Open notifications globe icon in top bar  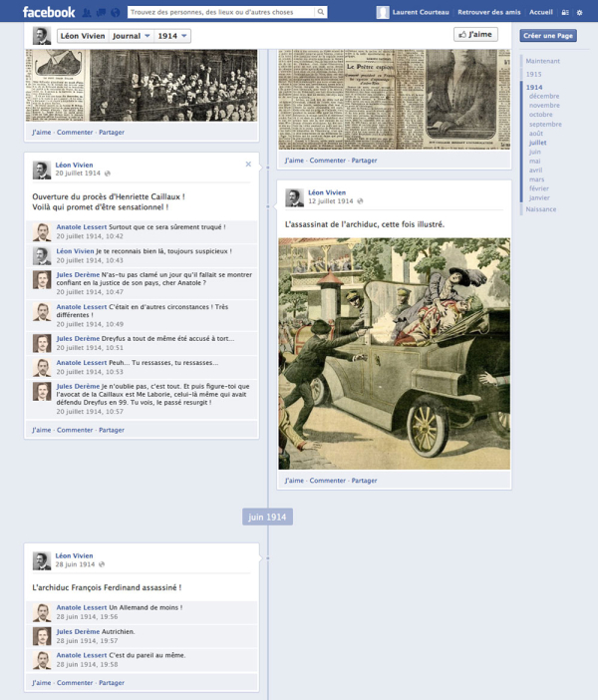(116, 13)
